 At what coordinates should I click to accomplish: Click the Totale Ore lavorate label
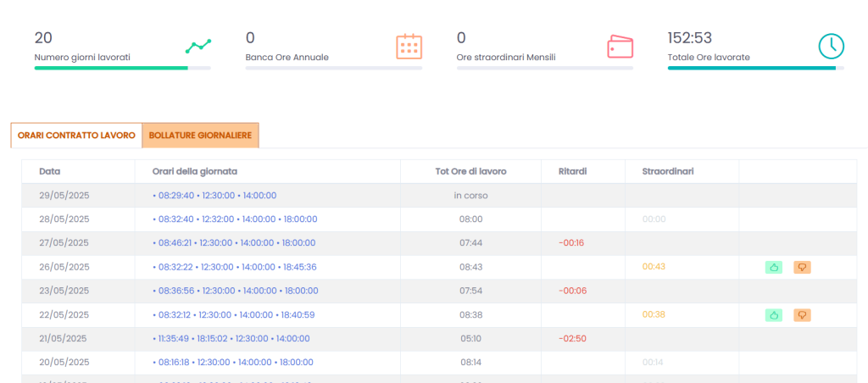(709, 57)
